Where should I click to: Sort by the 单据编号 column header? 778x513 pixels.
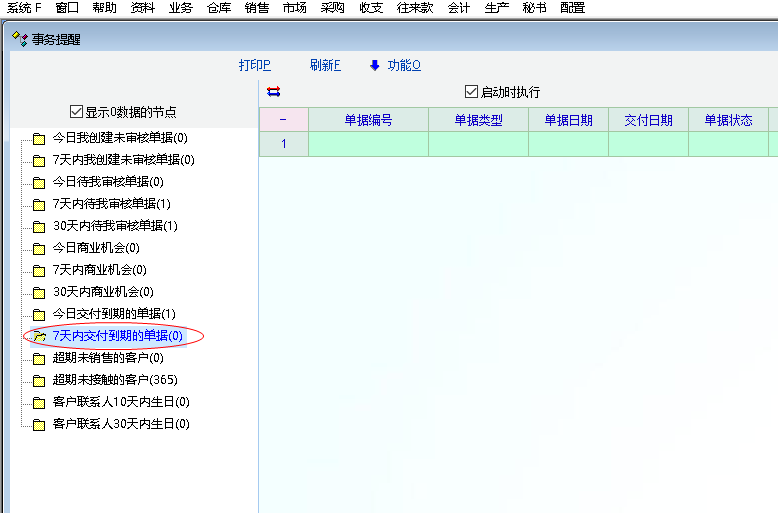click(x=368, y=120)
